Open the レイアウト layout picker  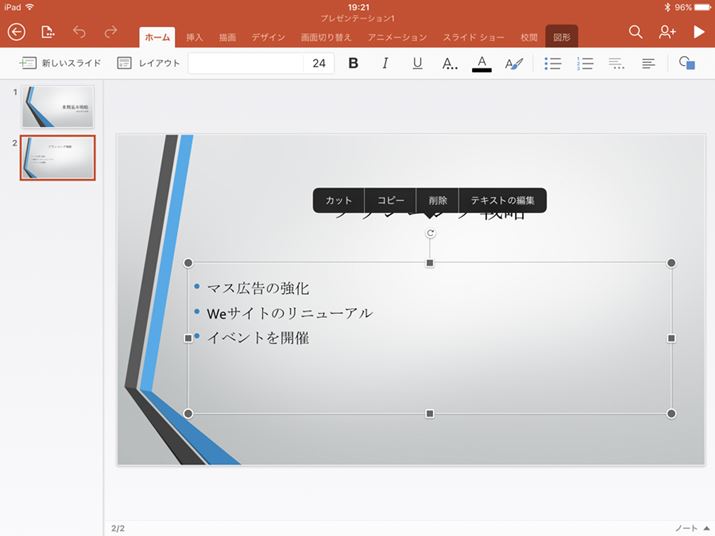pos(148,63)
